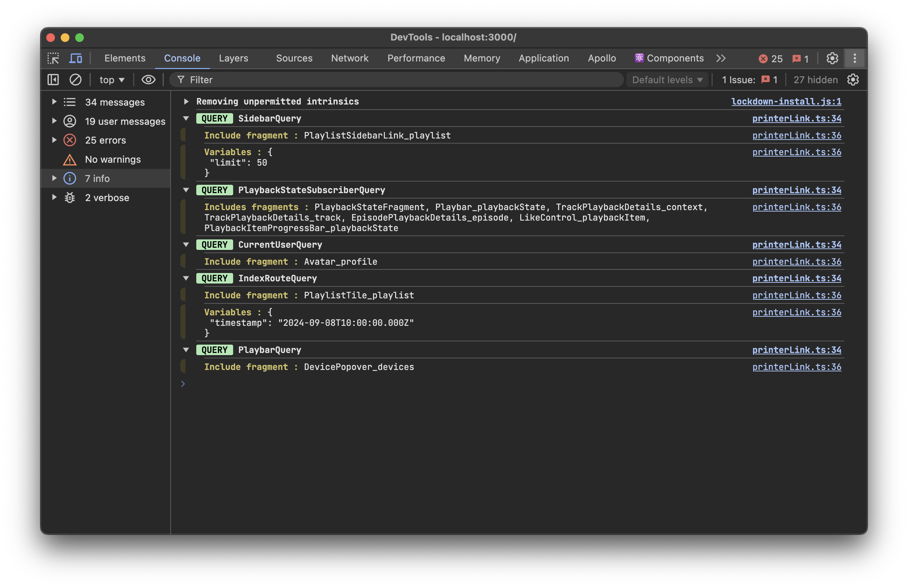Show more tabs with the chevron icon
The image size is (908, 588).
(x=721, y=58)
